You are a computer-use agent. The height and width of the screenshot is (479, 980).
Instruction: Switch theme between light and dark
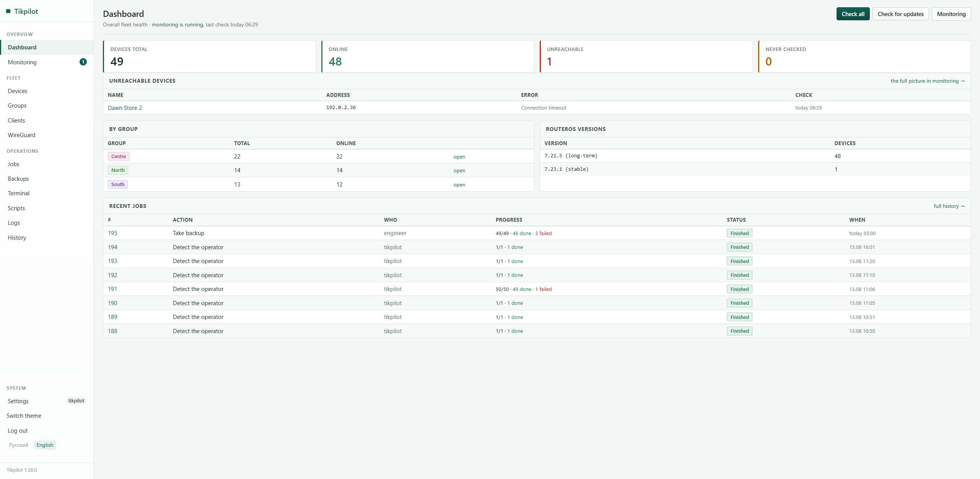[24, 416]
